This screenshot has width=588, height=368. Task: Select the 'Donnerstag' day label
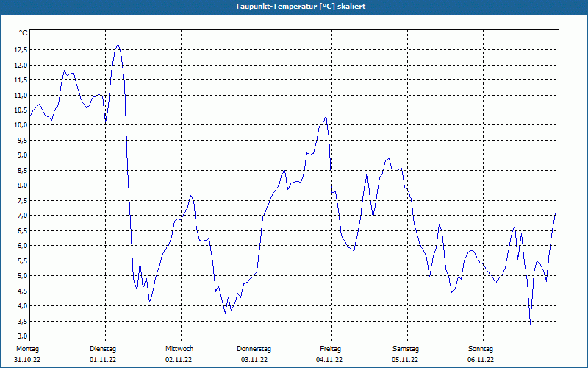coord(254,349)
